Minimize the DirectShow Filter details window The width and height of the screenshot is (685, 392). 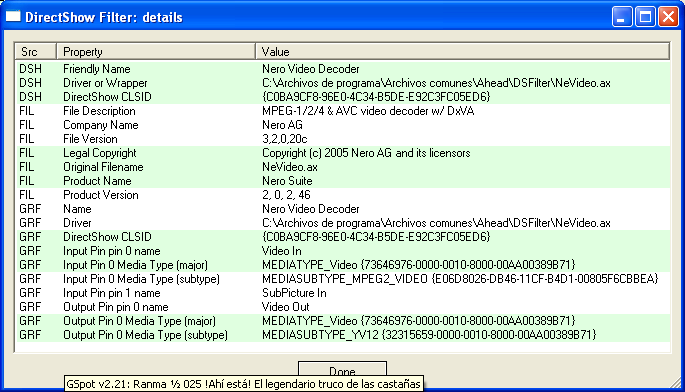pyautogui.click(x=621, y=17)
